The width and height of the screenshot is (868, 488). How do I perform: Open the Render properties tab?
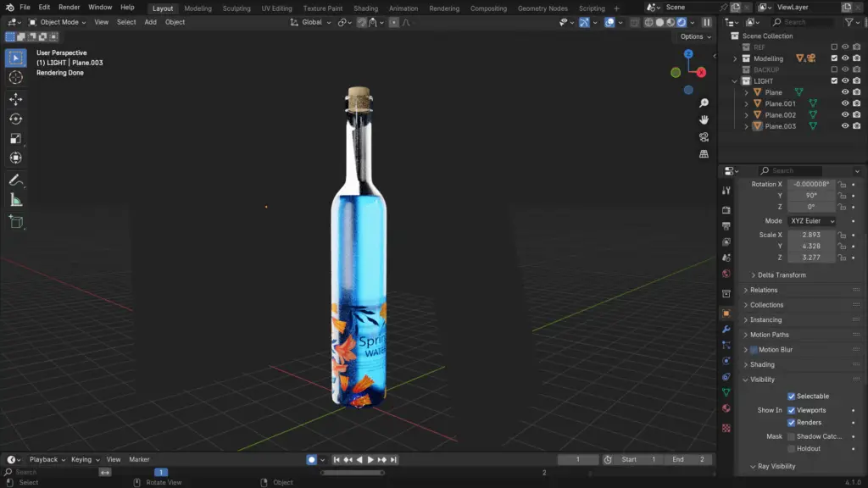coord(726,210)
